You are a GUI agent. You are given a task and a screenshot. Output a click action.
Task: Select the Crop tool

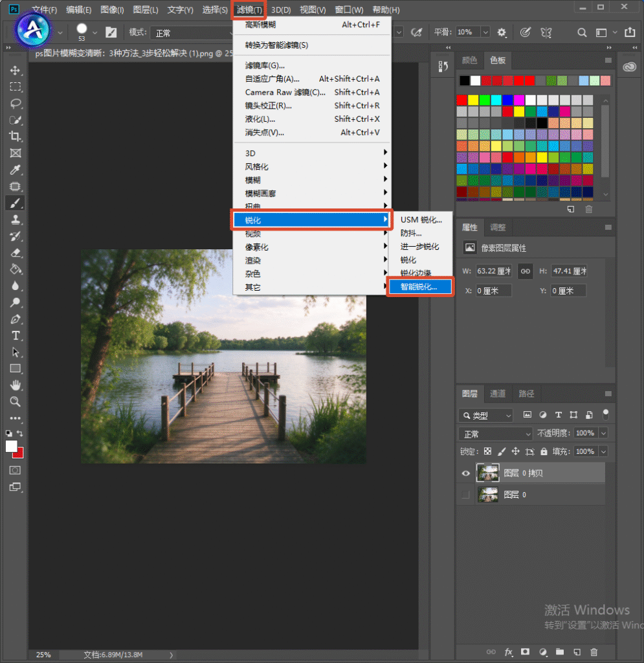coord(16,136)
